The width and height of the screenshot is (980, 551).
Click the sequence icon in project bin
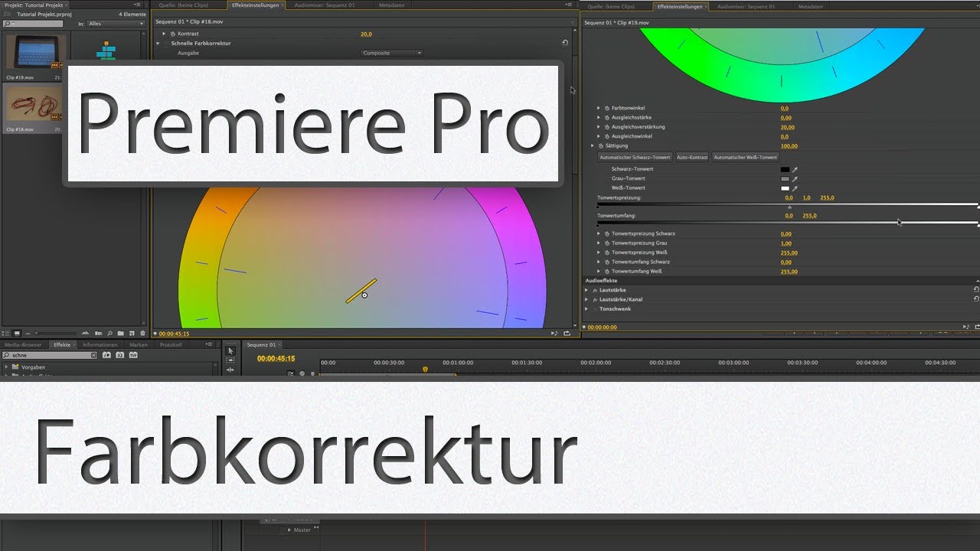point(106,52)
